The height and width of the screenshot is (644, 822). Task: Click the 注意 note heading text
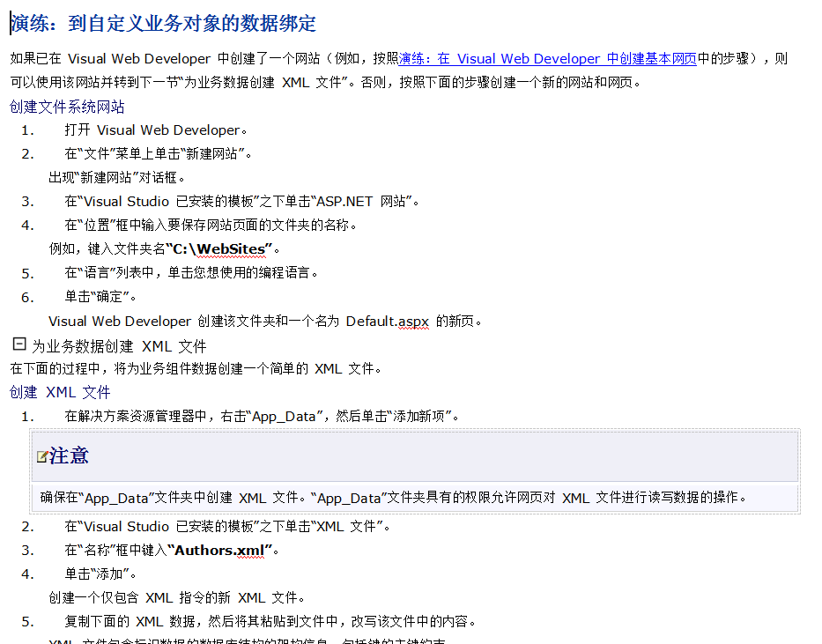point(70,456)
